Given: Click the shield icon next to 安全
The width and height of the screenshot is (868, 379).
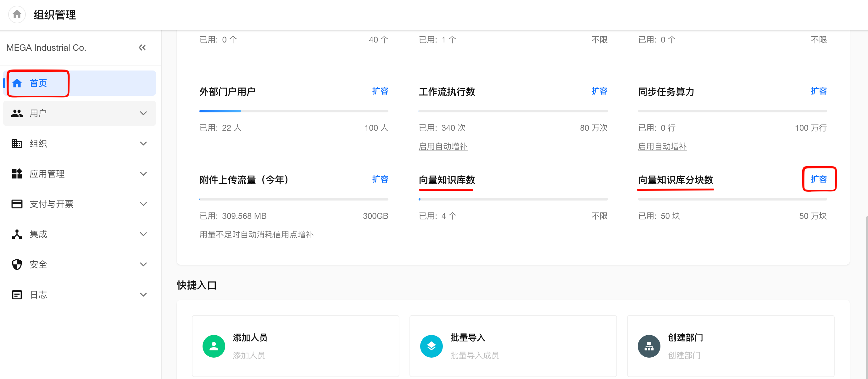Looking at the screenshot, I should pyautogui.click(x=17, y=264).
